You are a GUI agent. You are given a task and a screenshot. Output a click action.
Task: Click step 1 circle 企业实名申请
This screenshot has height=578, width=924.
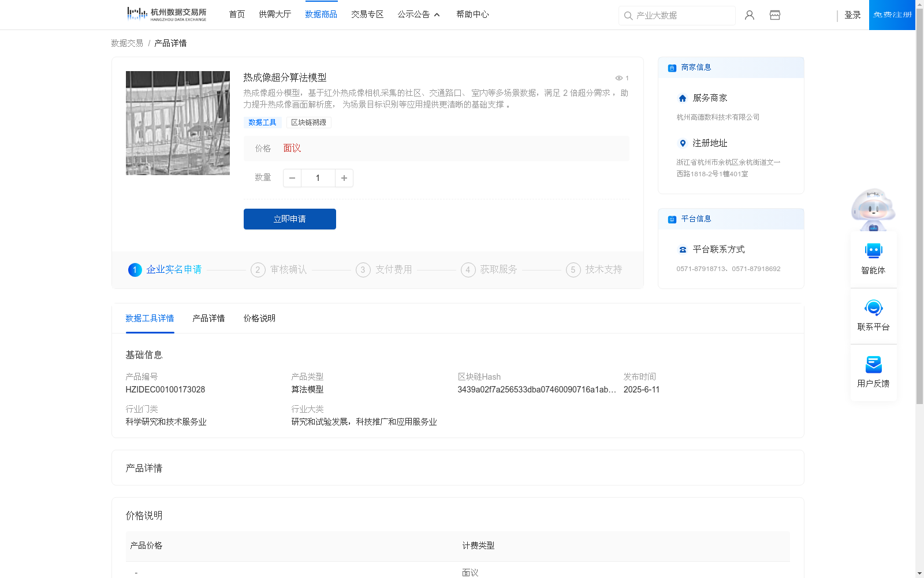135,270
